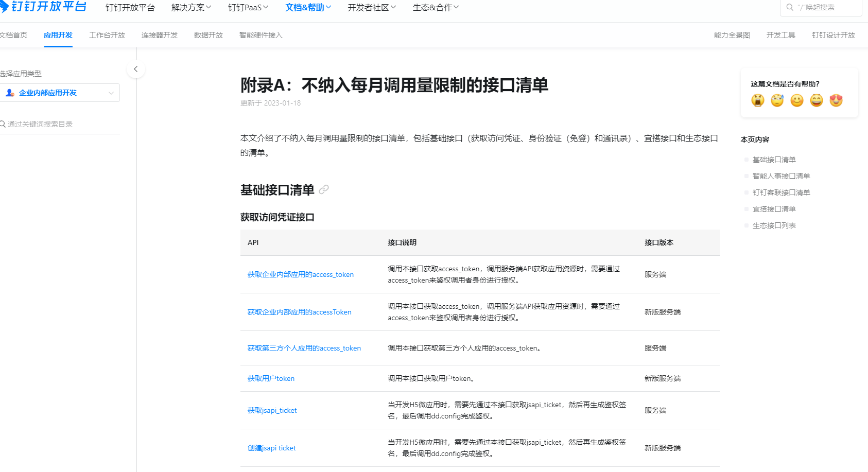Image resolution: width=868 pixels, height=472 pixels.
Task: Rate document with the grinning emoji
Action: click(x=817, y=100)
